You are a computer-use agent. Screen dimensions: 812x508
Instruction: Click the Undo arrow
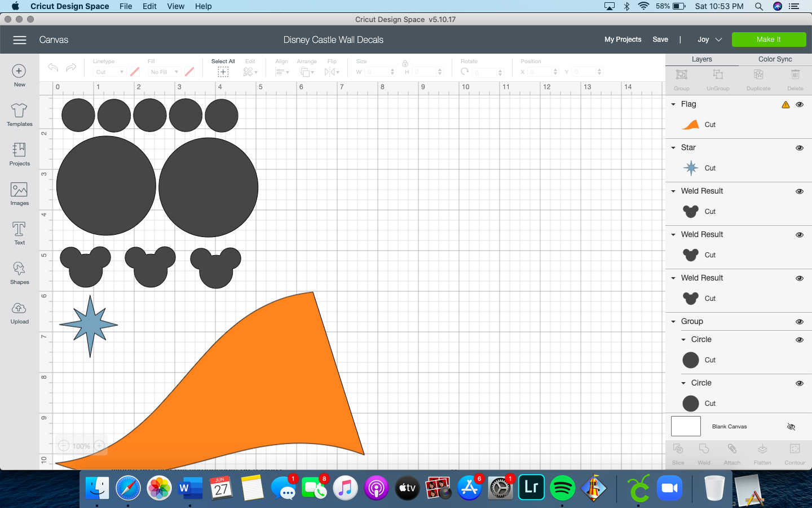(x=53, y=68)
